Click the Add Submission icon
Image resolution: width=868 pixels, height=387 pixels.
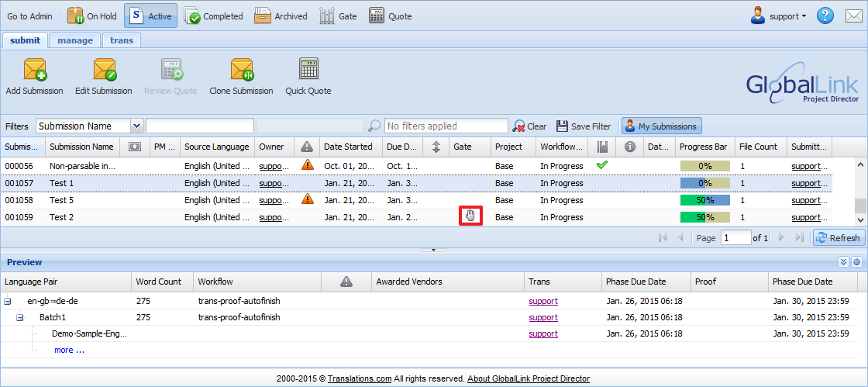(x=34, y=71)
